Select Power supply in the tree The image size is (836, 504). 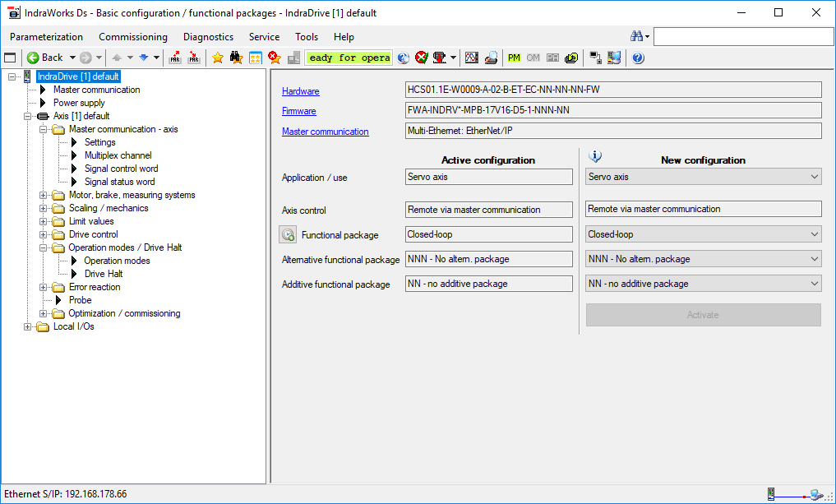click(79, 103)
